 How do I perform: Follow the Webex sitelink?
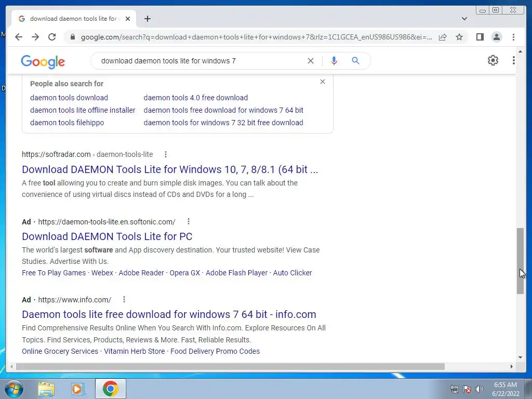(102, 273)
